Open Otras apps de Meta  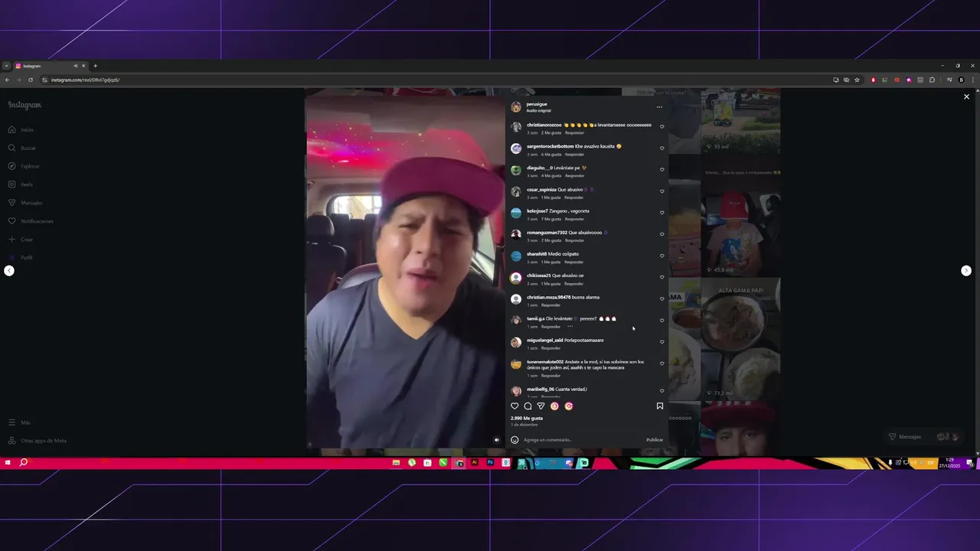click(38, 441)
